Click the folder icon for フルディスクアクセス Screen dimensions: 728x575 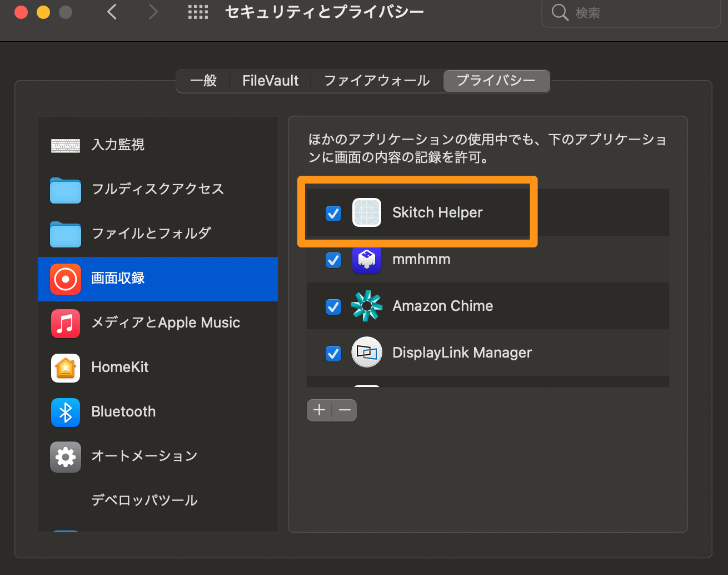coord(66,190)
